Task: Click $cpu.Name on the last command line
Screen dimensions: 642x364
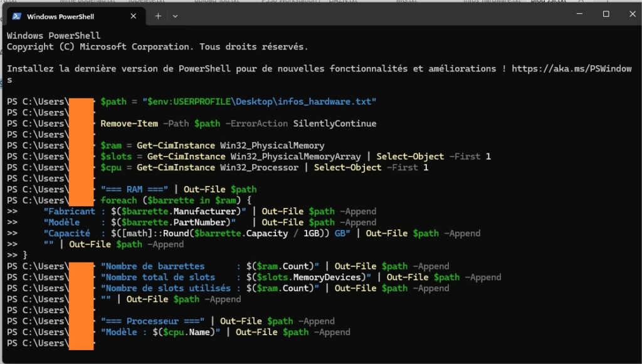Action: [186, 332]
